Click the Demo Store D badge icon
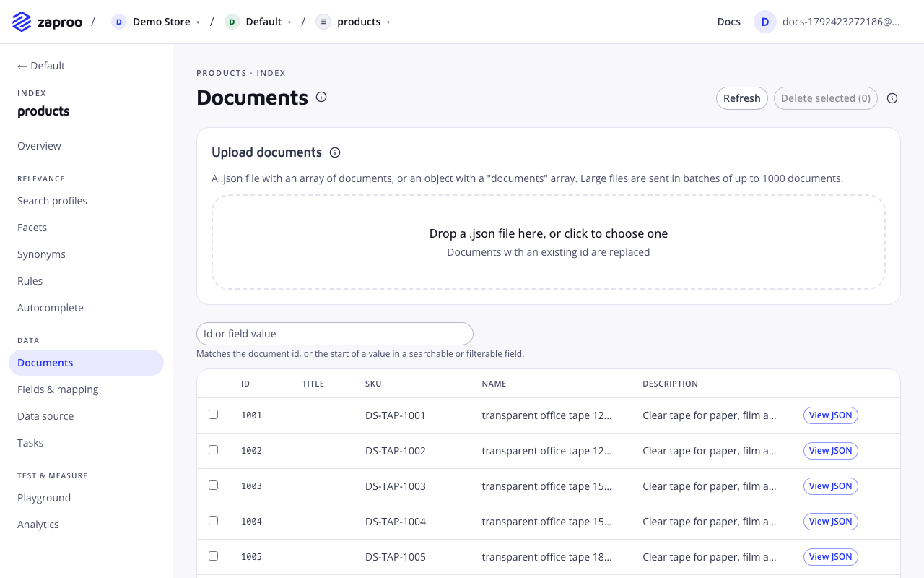Screen dimensions: 924x578 coord(119,22)
